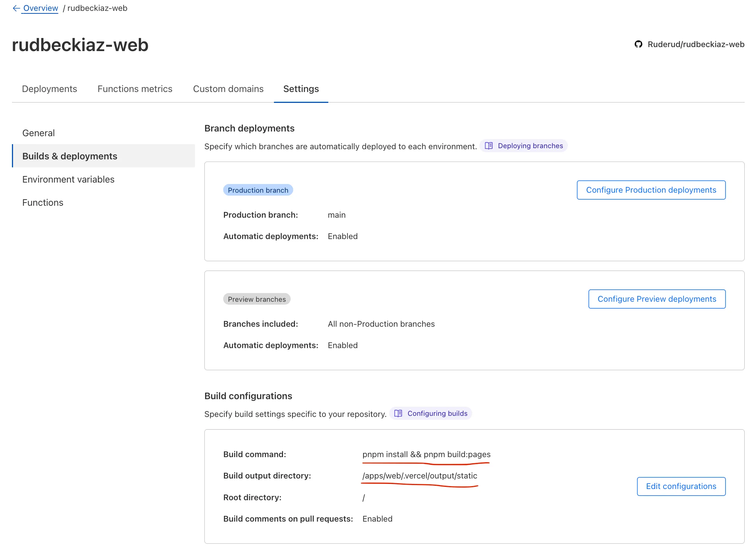Select Builds & deployments in sidebar
This screenshot has width=753, height=560.
click(104, 156)
